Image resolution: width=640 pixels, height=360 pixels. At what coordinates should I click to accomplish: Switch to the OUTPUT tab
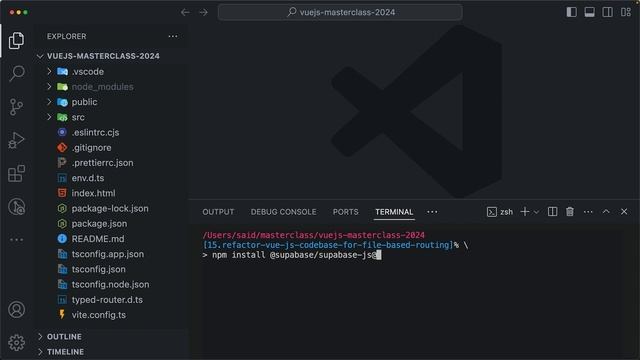coord(218,212)
